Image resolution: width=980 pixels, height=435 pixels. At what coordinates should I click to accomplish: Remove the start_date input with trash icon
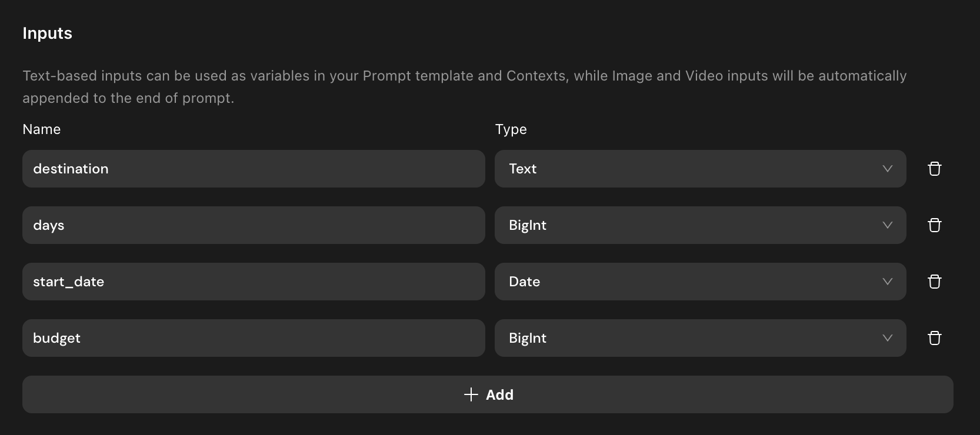[935, 282]
